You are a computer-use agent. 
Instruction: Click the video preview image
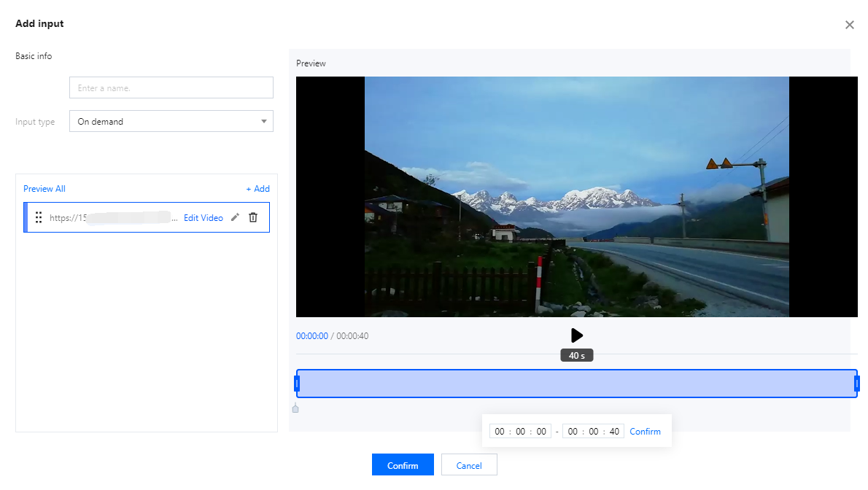[x=576, y=197]
